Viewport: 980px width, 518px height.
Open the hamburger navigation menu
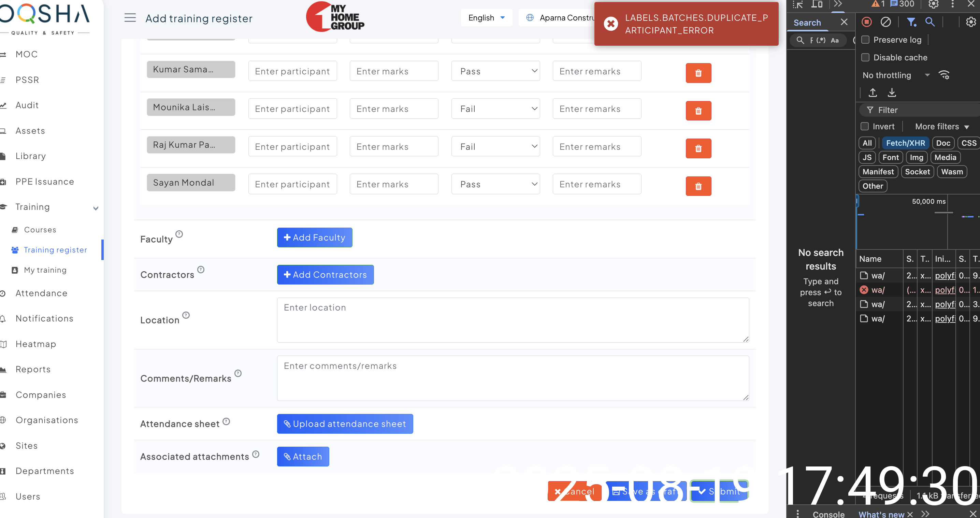[130, 18]
